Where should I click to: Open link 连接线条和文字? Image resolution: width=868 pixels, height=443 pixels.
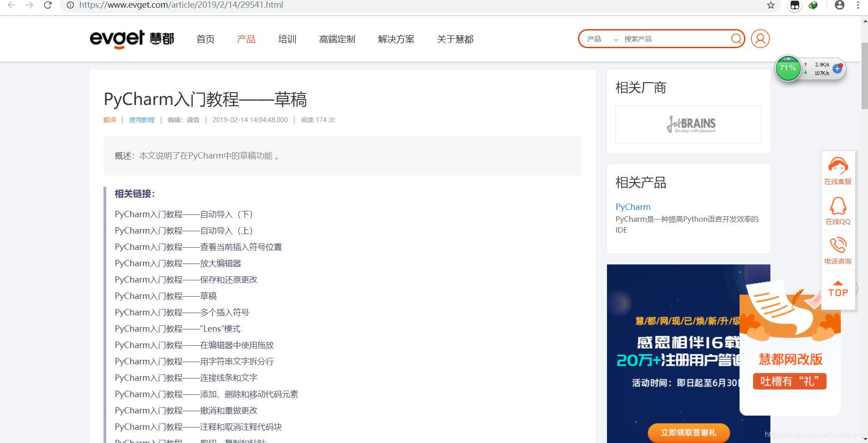tap(186, 378)
